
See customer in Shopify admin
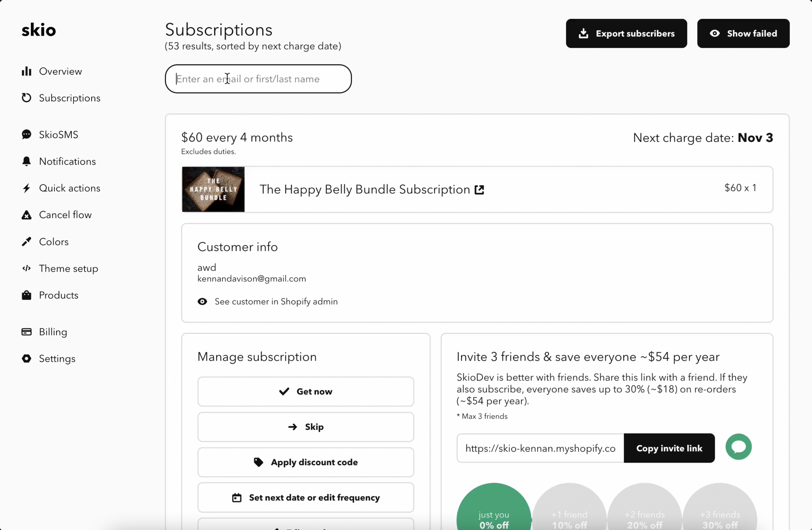click(275, 302)
